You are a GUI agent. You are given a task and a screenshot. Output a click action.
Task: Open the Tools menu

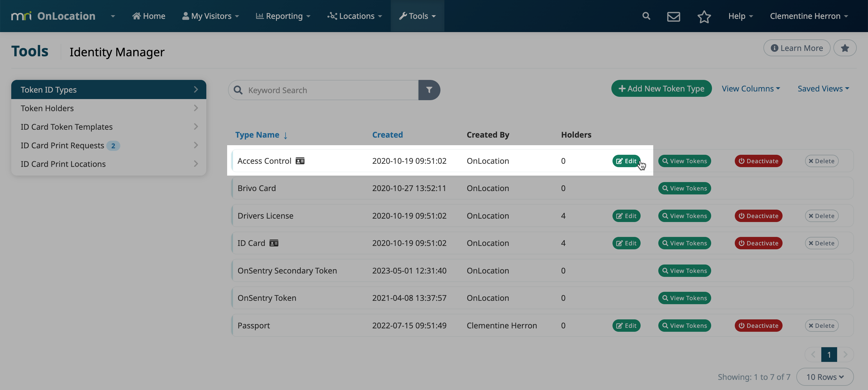point(417,16)
